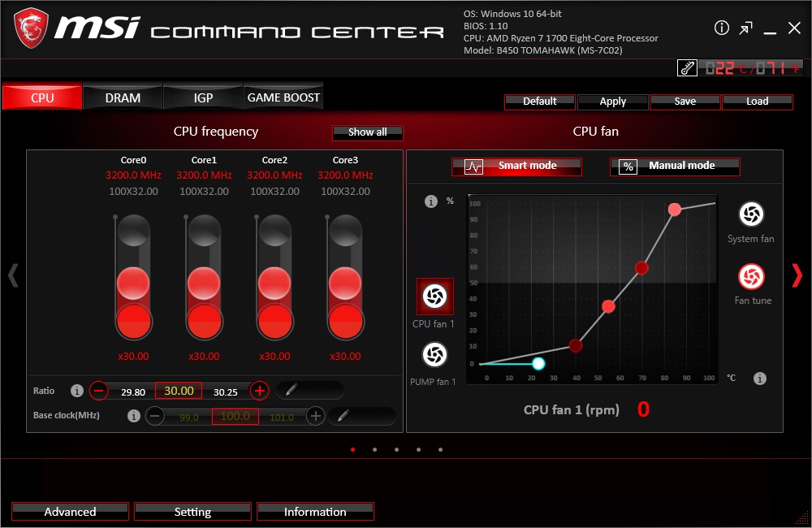The height and width of the screenshot is (528, 812).
Task: Click the Base clock info icon
Action: click(134, 416)
